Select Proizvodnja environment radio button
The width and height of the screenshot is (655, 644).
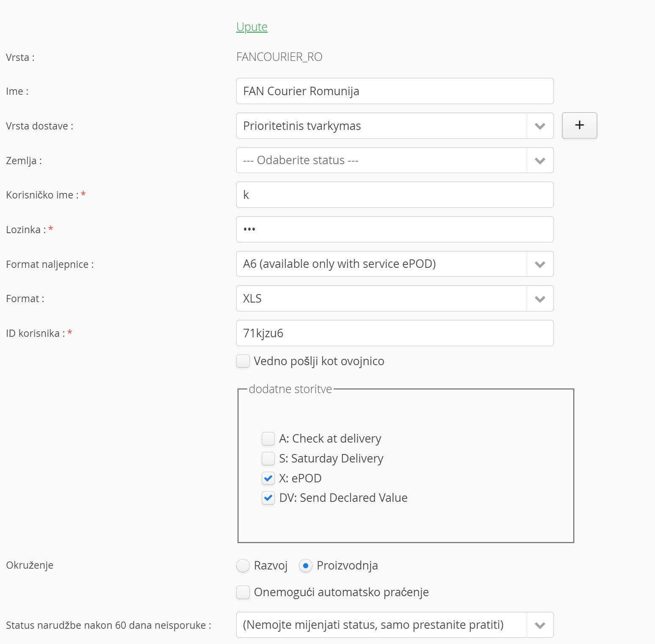click(x=306, y=566)
